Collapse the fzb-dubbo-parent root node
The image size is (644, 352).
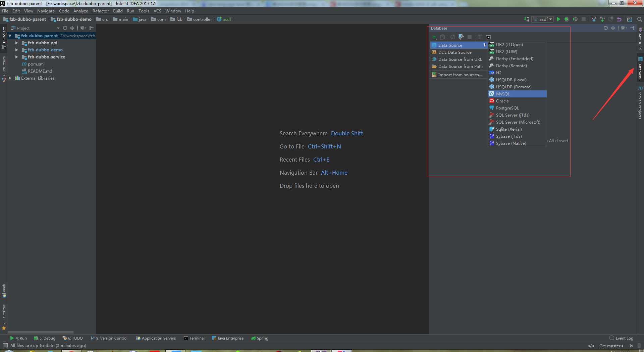coord(10,36)
